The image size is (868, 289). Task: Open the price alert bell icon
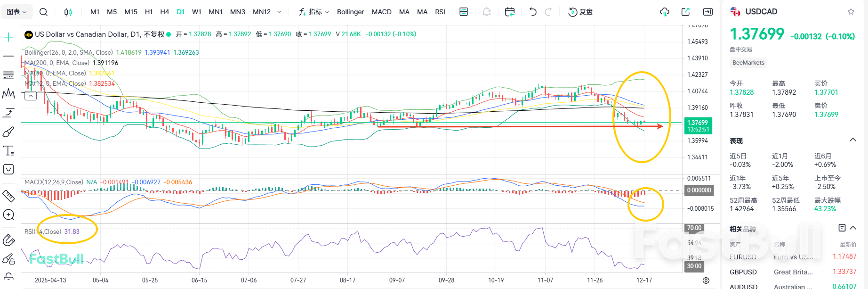click(487, 12)
